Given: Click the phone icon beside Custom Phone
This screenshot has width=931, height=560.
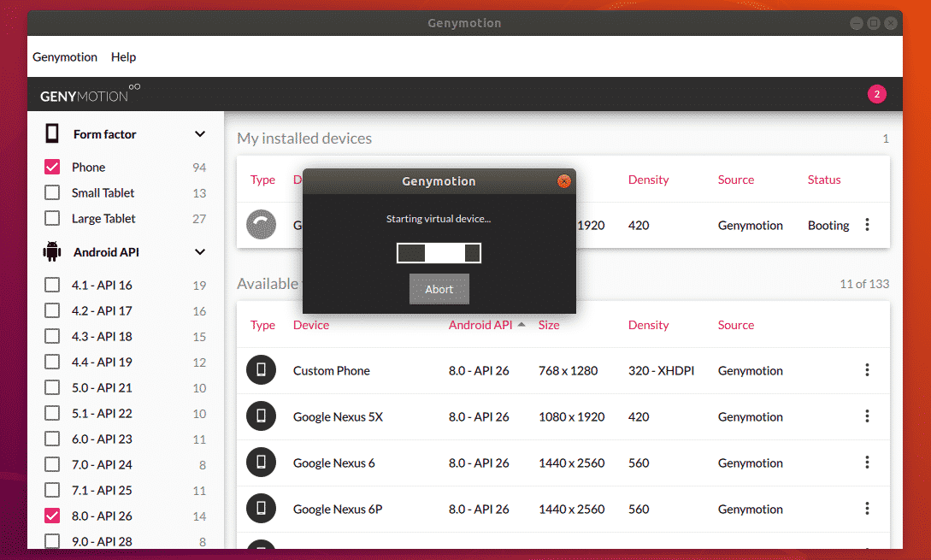Looking at the screenshot, I should [x=261, y=370].
